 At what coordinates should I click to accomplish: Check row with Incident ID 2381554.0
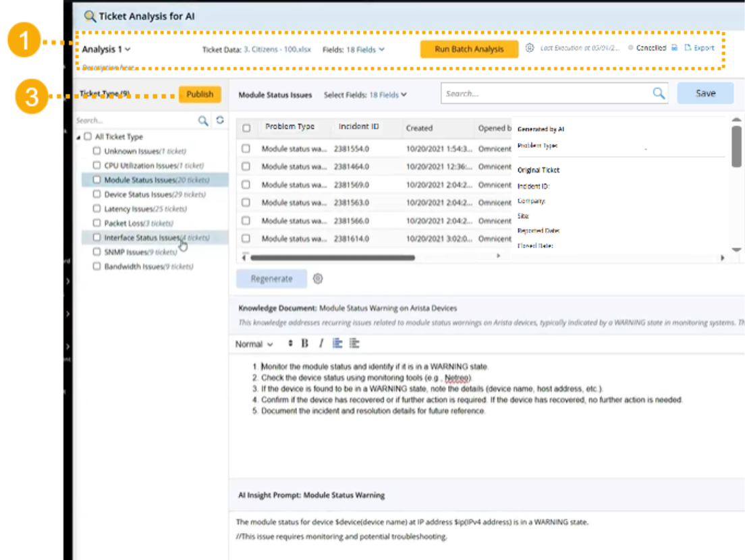tap(246, 148)
